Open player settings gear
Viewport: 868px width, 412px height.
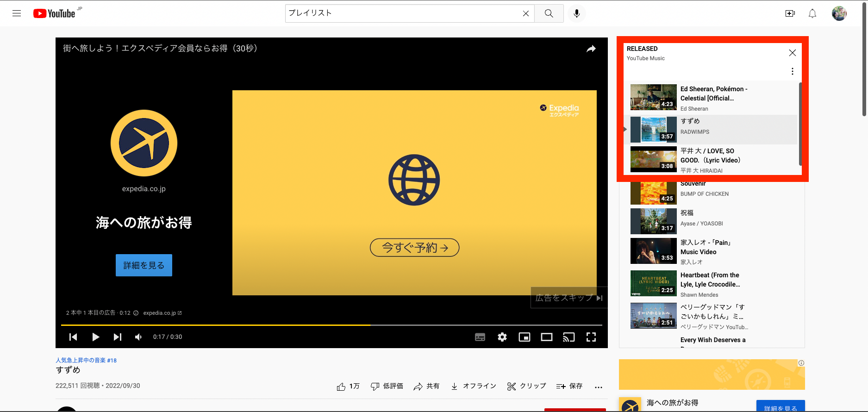[x=502, y=337]
